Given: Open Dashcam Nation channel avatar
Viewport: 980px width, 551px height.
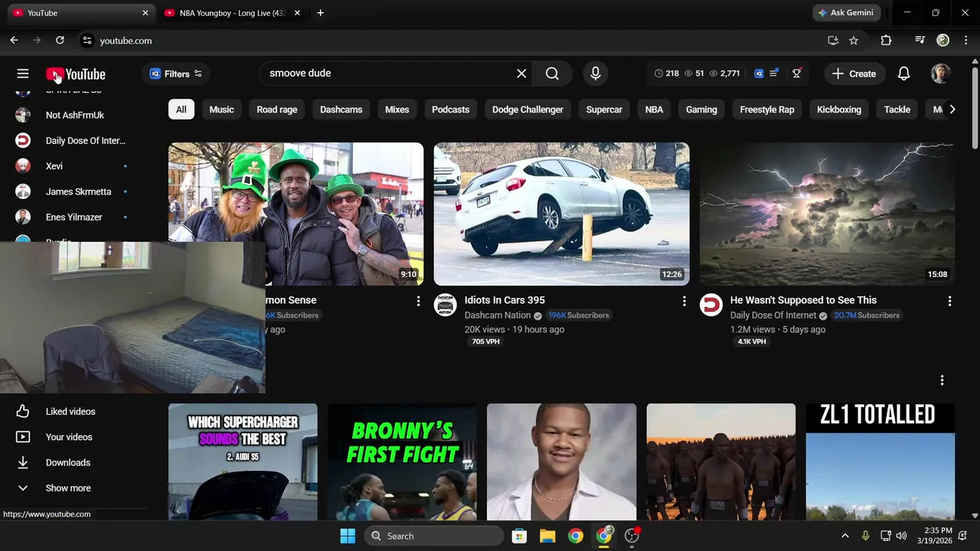Looking at the screenshot, I should [445, 305].
